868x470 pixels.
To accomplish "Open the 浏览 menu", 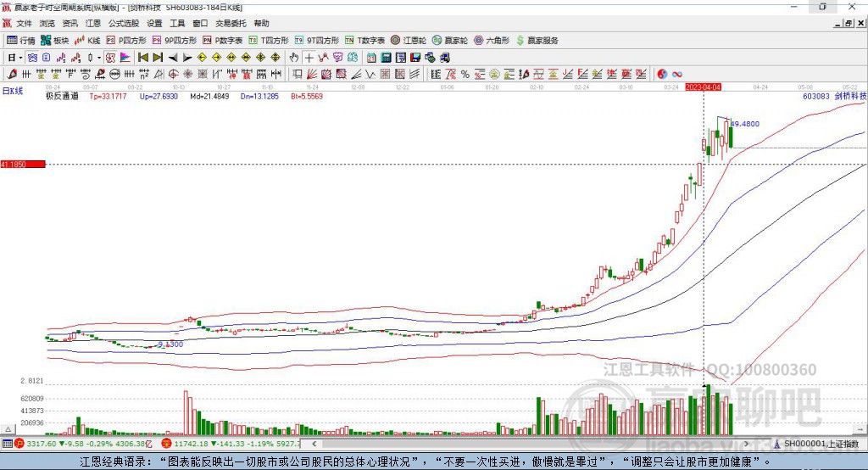I will tap(47, 23).
